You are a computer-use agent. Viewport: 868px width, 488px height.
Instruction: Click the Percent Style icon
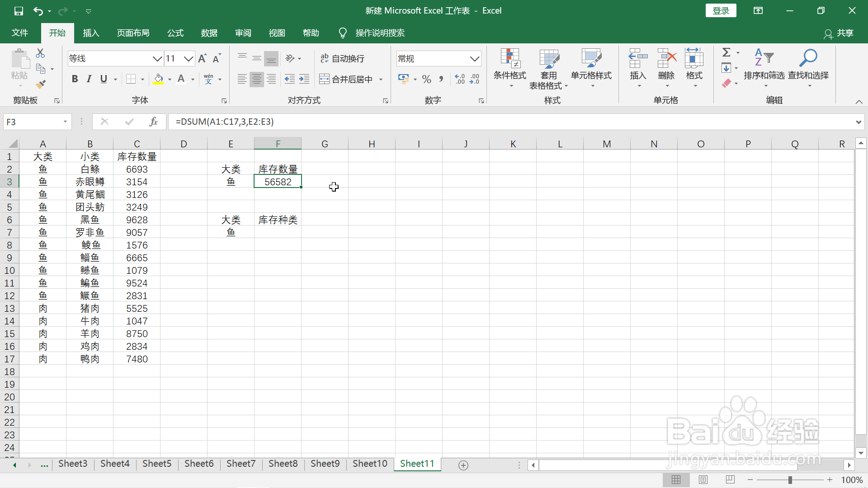coord(426,80)
